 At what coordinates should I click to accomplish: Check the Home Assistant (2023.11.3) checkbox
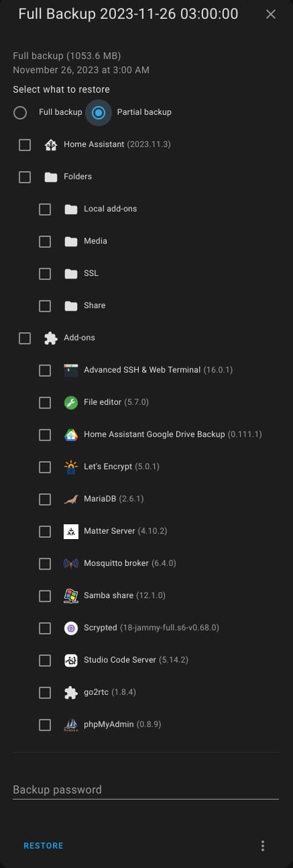[25, 144]
